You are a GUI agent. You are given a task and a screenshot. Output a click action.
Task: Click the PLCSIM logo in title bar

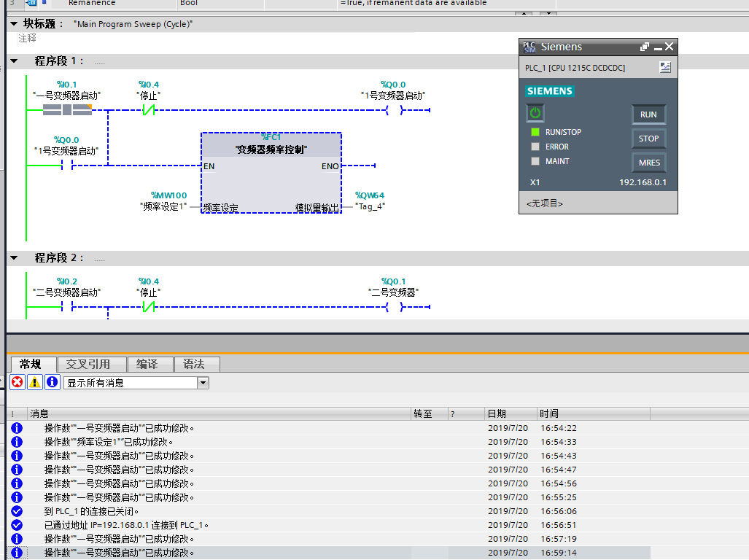(529, 47)
